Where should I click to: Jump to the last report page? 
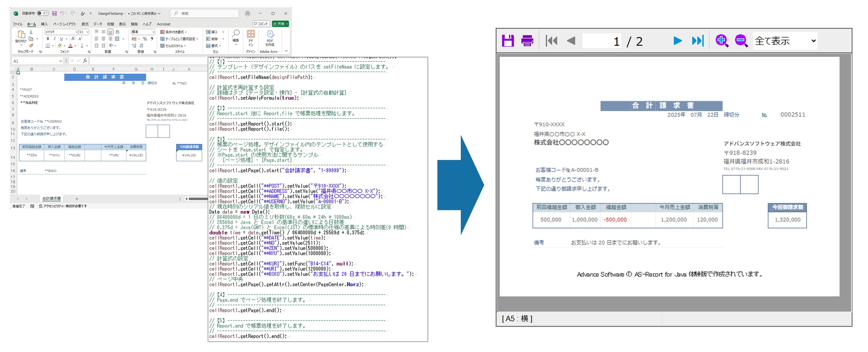tap(697, 41)
